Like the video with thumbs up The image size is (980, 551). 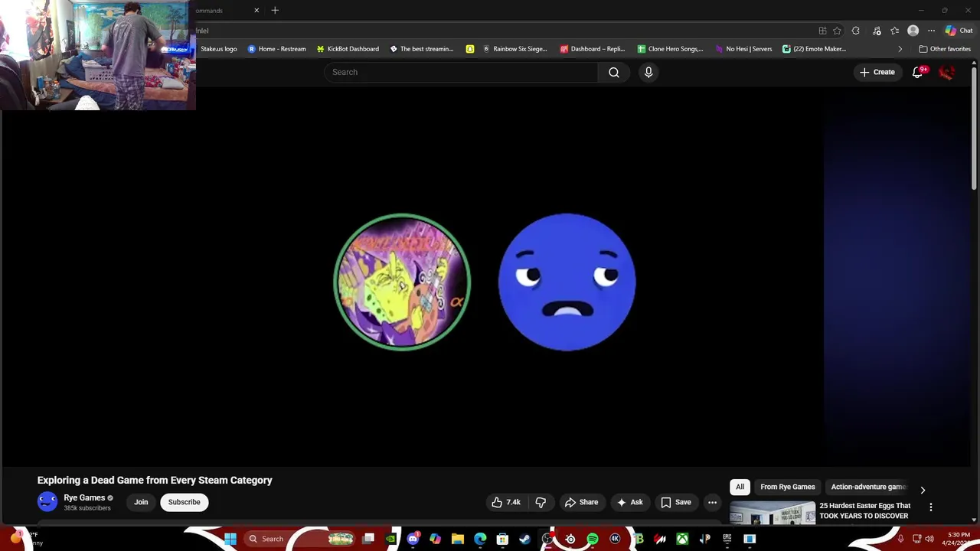coord(506,502)
